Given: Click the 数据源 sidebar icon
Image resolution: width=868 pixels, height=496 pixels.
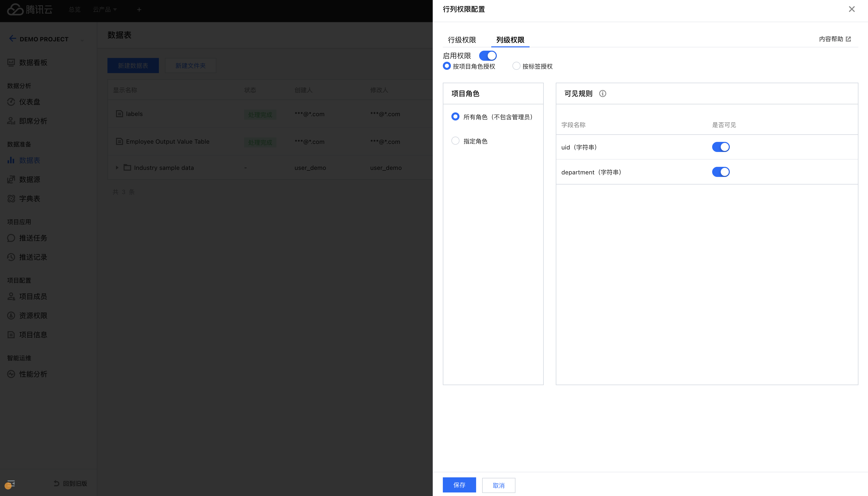Looking at the screenshot, I should tap(11, 179).
